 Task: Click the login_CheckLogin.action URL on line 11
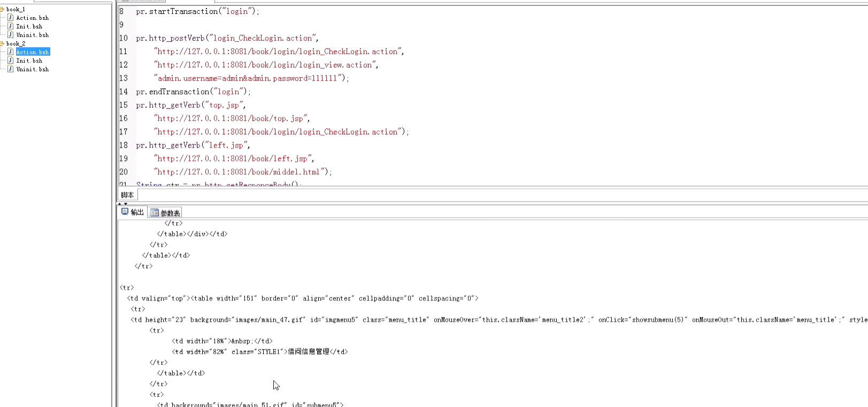pyautogui.click(x=279, y=51)
